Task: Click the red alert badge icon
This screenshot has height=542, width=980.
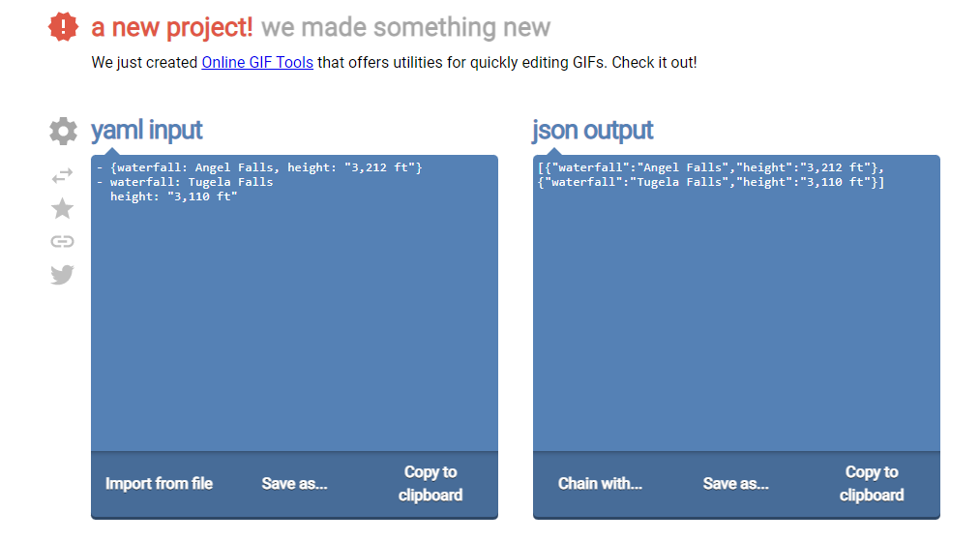Action: [x=64, y=27]
